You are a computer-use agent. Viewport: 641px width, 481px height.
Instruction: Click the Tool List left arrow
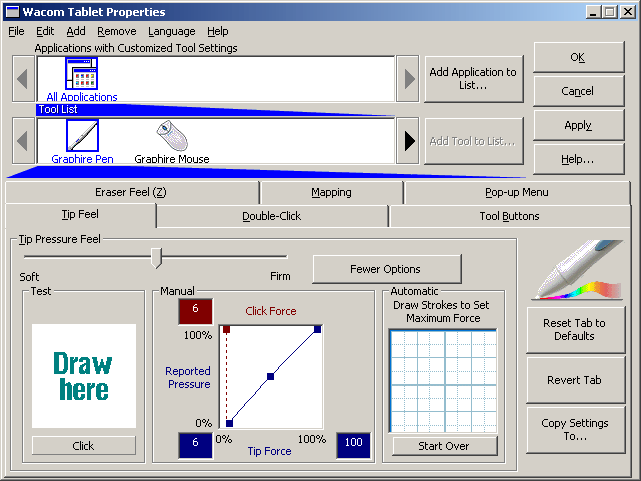pyautogui.click(x=23, y=141)
